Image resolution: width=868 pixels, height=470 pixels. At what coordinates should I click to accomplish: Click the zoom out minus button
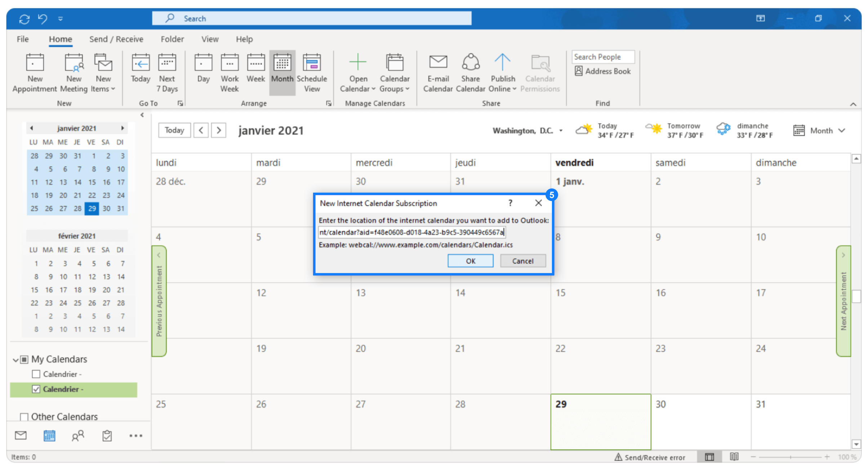[x=753, y=457]
